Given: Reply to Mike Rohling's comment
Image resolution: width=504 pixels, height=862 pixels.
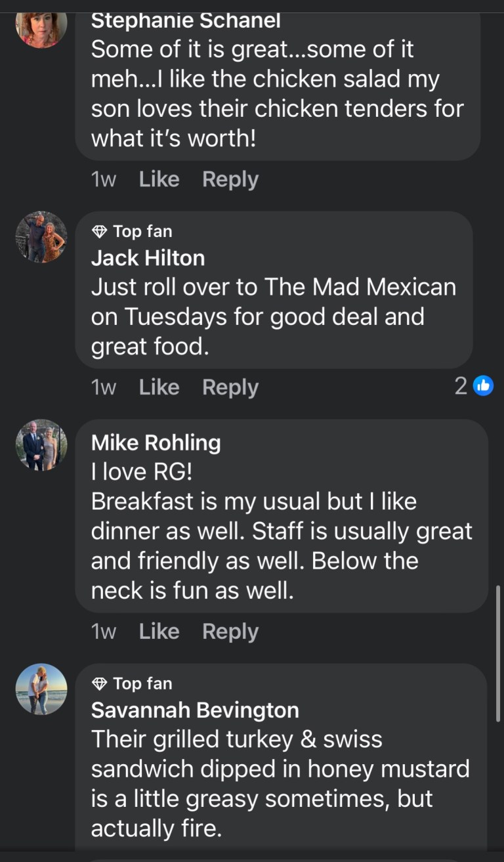Looking at the screenshot, I should 230,632.
